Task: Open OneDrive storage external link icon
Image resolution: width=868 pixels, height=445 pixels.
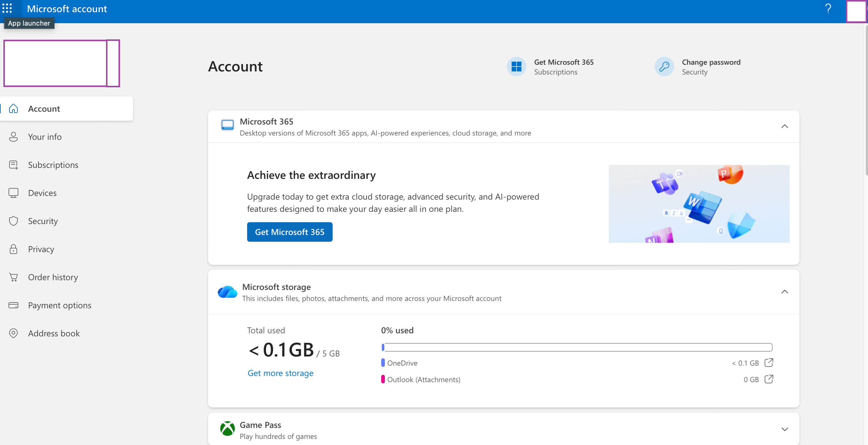Action: pos(769,363)
